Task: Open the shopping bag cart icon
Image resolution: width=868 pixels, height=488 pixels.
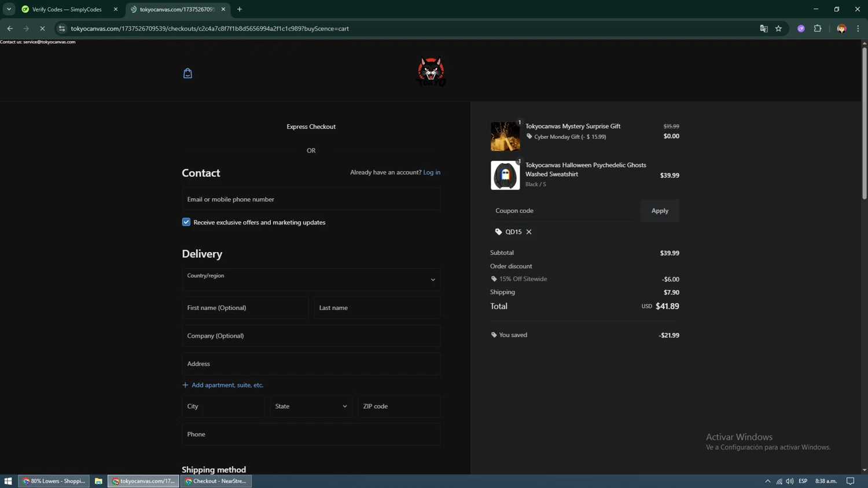Action: tap(187, 73)
